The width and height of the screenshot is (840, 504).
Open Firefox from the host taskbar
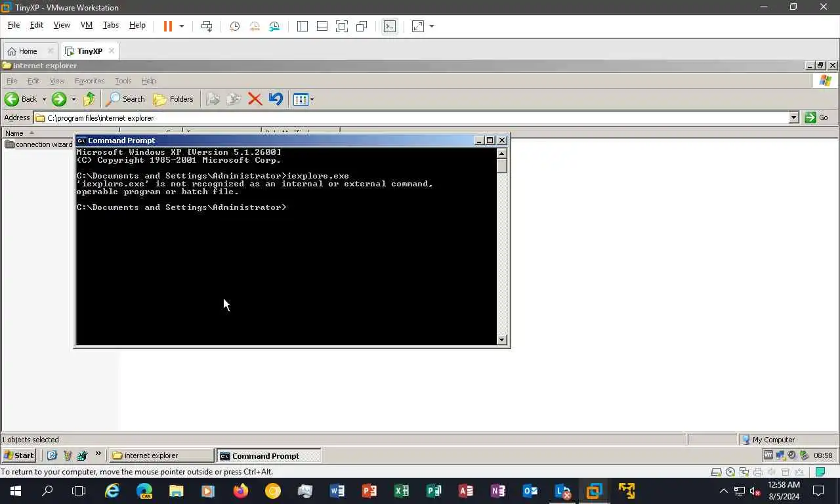(241, 490)
